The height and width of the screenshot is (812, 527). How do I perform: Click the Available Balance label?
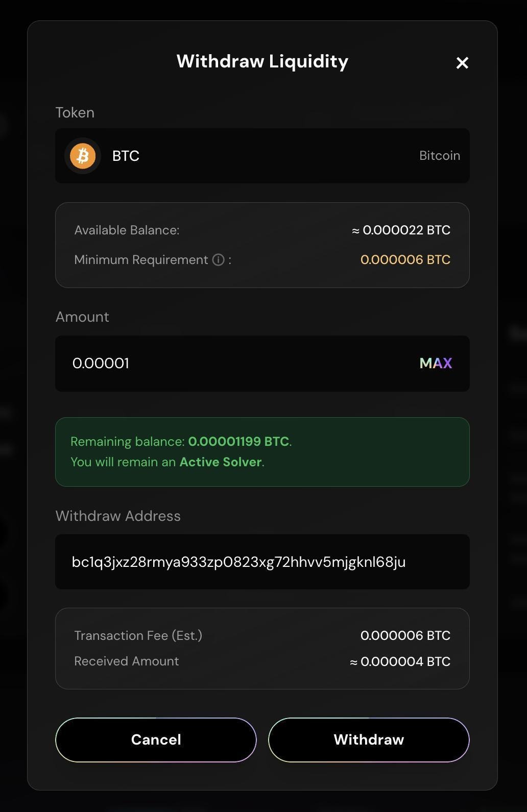(127, 230)
